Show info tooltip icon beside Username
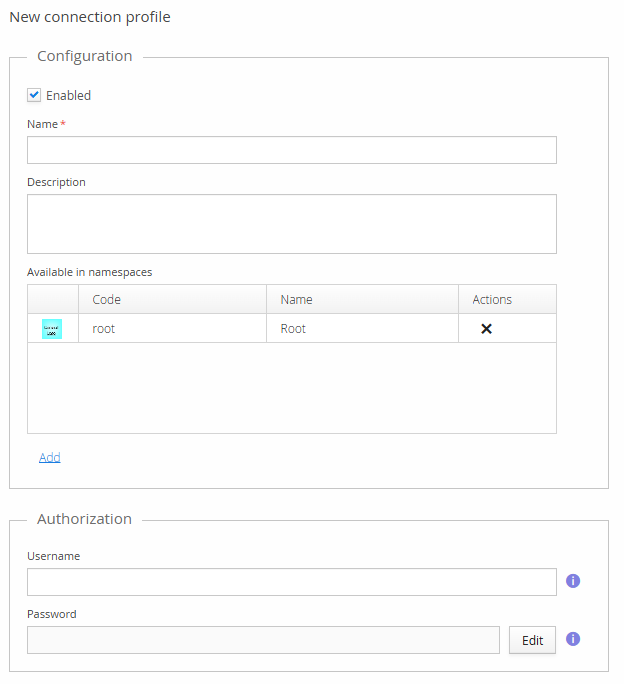Viewport: 624px width, 684px height. (x=573, y=581)
